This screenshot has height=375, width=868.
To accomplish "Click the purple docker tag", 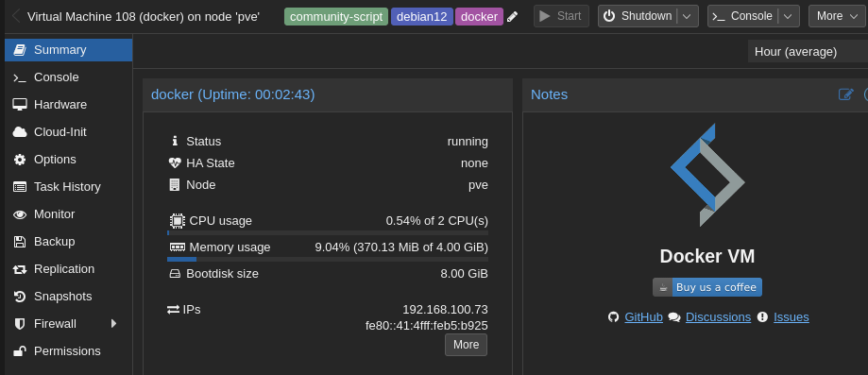I will pos(479,17).
